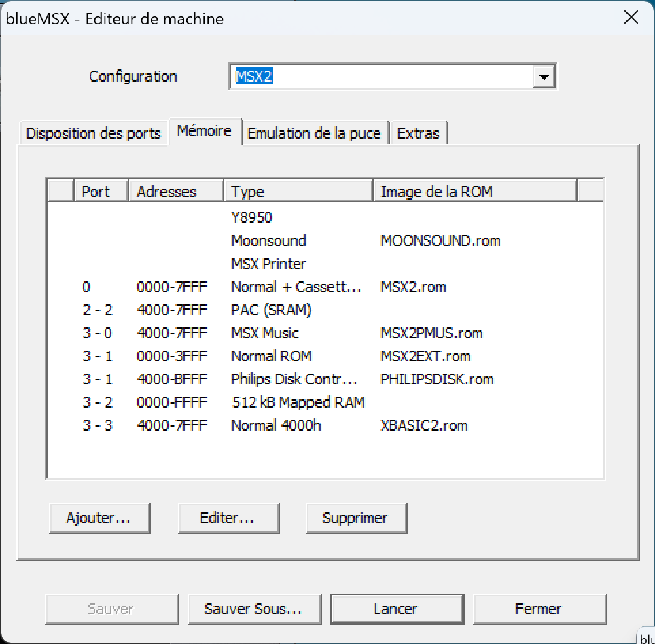Click address 0000-FFFF cell
Screen dimensions: 655x644
click(x=172, y=402)
